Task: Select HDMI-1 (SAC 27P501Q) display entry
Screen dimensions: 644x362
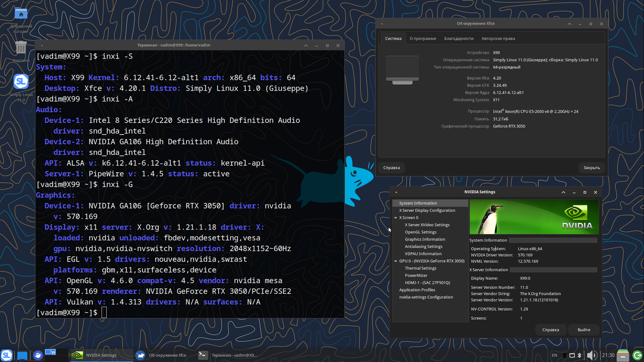Action: (427, 283)
